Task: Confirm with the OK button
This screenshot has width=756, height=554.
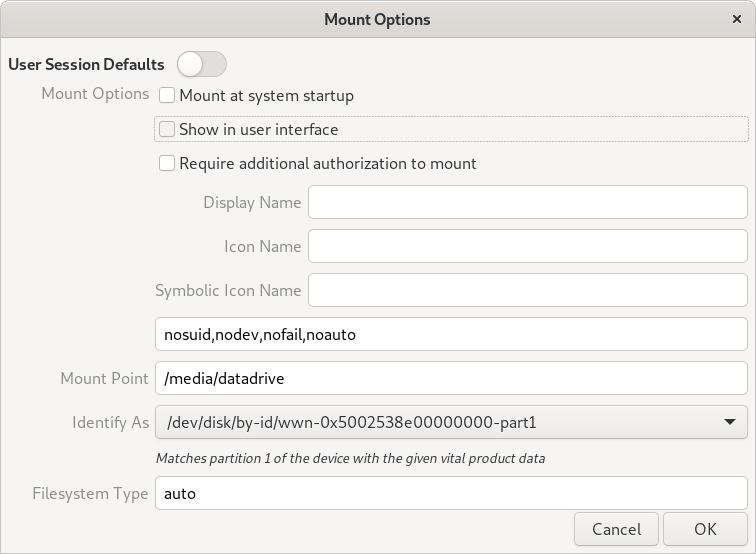Action: click(x=705, y=529)
